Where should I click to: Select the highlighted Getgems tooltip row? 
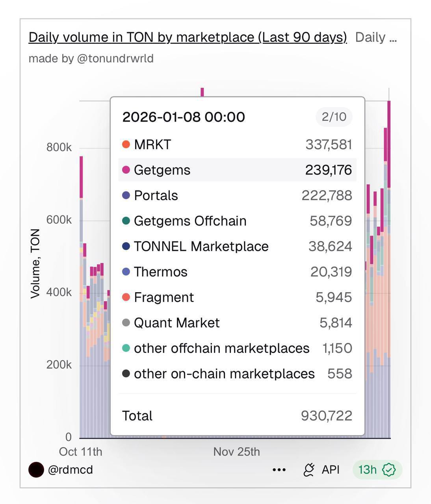[237, 170]
